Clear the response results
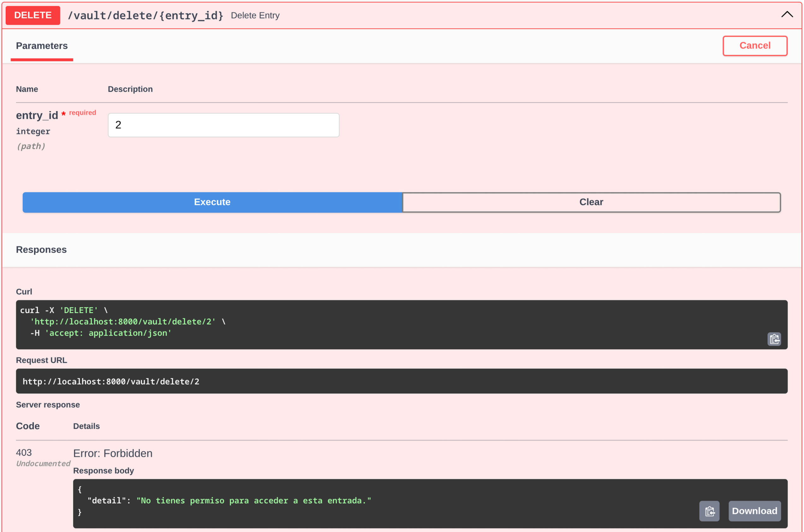Viewport: 804px width, 532px height. coord(591,202)
